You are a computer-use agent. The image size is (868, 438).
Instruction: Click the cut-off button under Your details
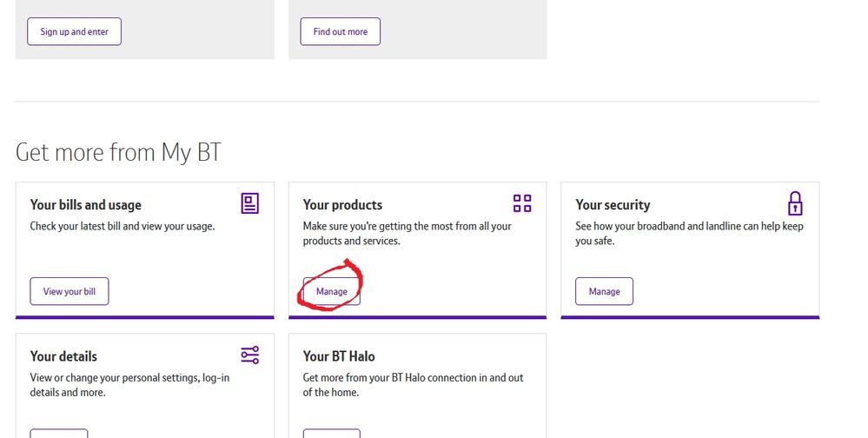(59, 433)
